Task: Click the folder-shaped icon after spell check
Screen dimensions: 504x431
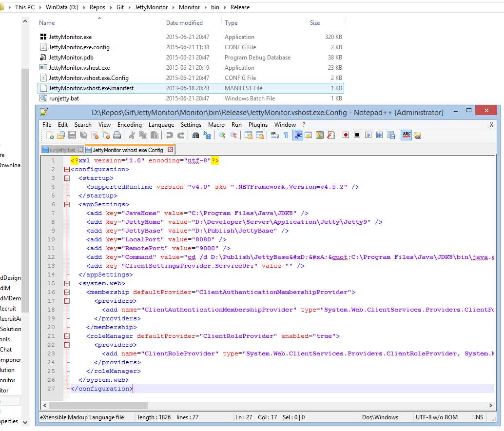Action: 418,136
